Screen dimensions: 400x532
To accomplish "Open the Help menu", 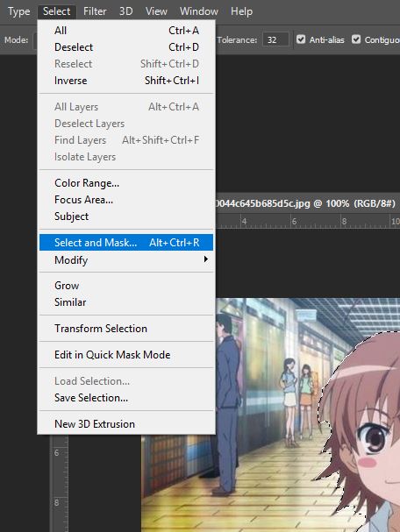I will [x=241, y=11].
